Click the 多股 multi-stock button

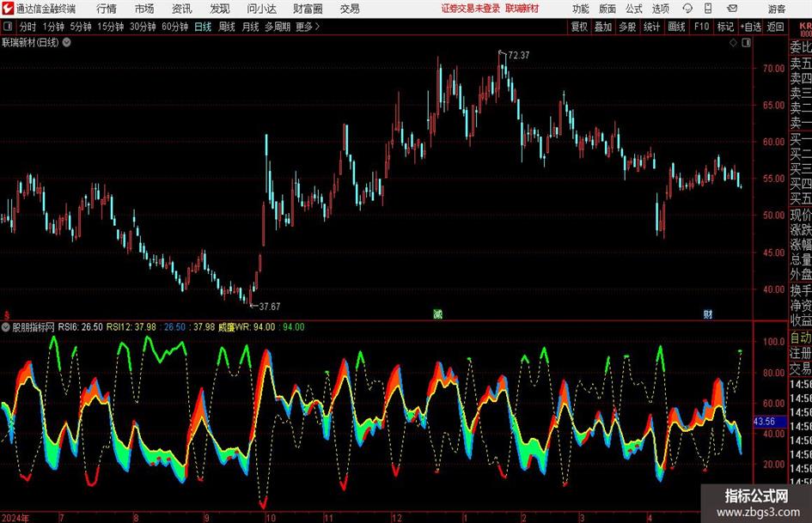[x=627, y=27]
